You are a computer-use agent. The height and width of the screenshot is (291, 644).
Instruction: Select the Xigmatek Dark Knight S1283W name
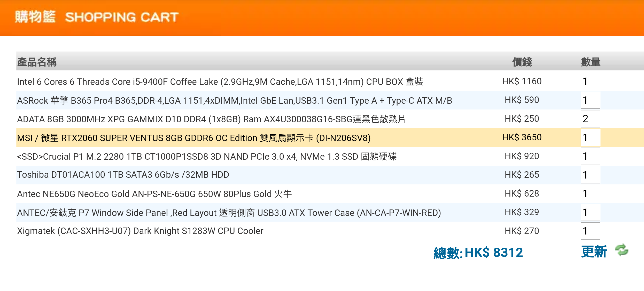140,231
